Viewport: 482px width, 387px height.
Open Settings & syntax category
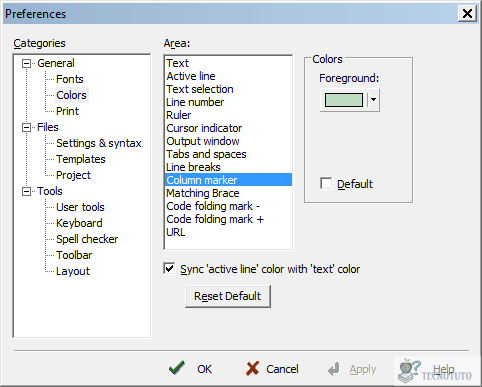tap(99, 143)
